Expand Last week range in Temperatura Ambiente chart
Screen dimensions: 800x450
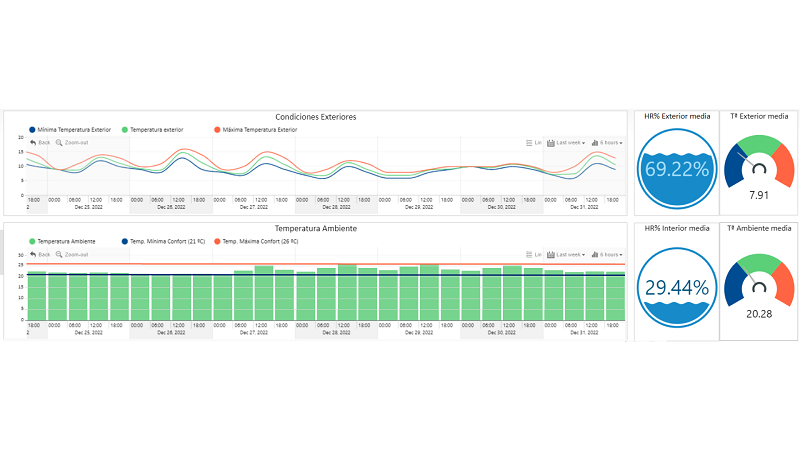click(566, 255)
